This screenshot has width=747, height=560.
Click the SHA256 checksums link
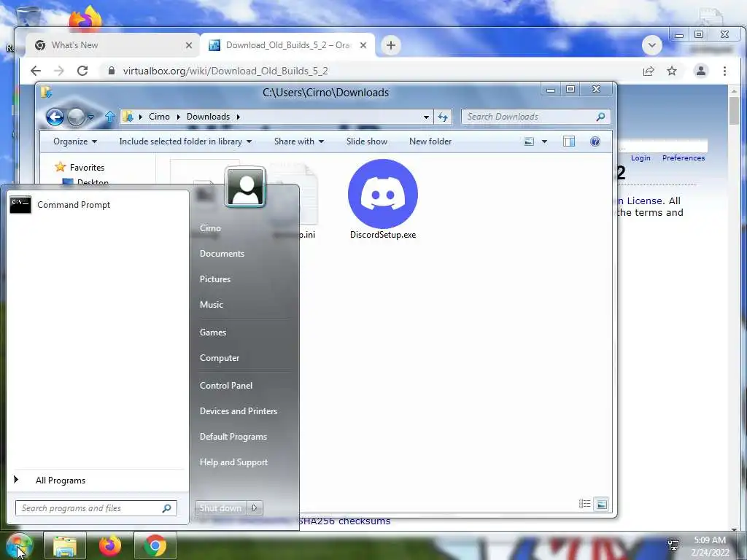[345, 521]
